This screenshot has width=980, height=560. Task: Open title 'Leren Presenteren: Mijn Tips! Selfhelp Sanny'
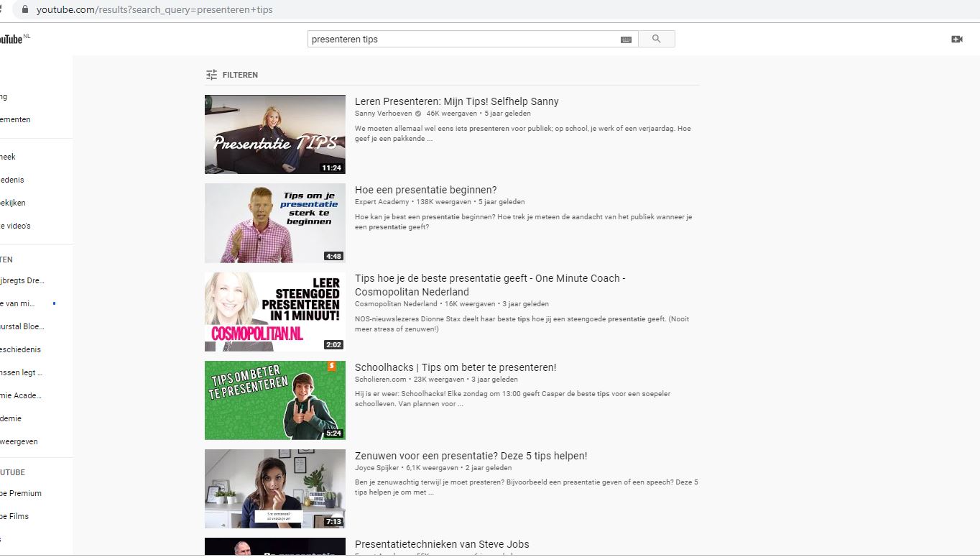coord(456,101)
